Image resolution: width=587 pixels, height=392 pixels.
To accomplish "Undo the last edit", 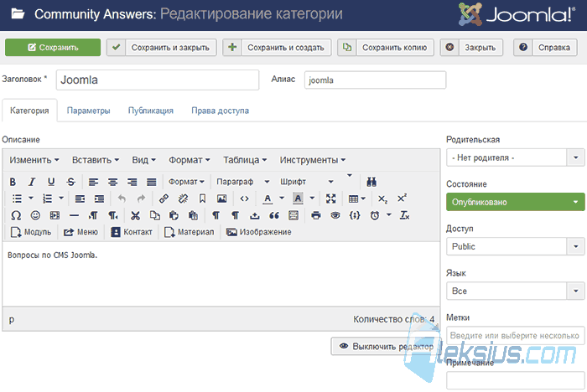I will [x=122, y=199].
